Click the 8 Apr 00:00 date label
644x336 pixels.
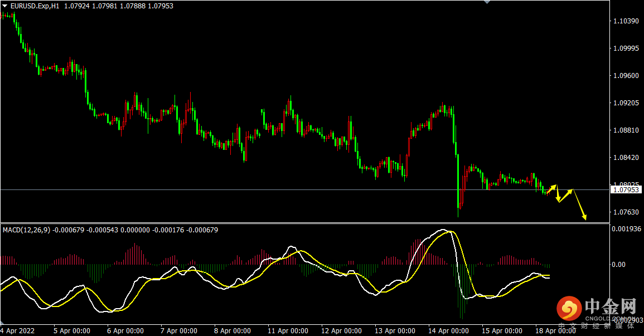233,330
